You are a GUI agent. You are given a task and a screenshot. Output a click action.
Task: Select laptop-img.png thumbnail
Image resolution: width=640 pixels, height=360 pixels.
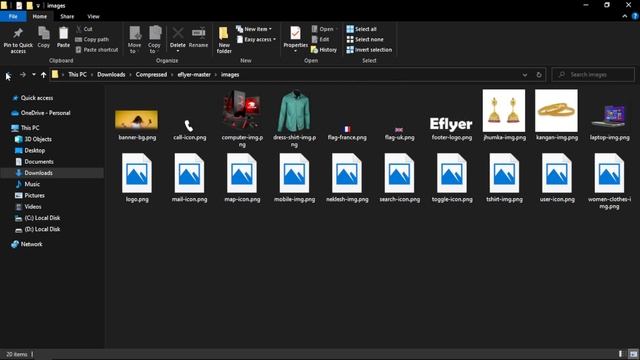tap(609, 116)
